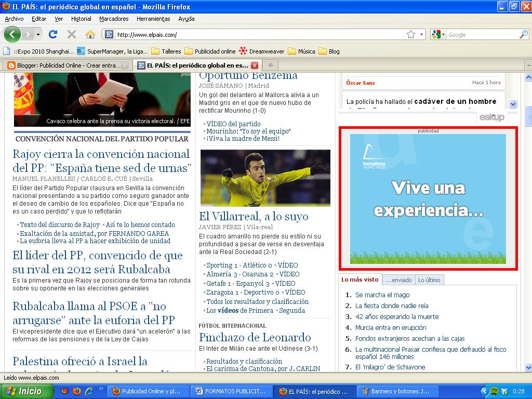532x399 pixels.
Task: Expand hidden system tray icons arrow
Action: (x=485, y=391)
